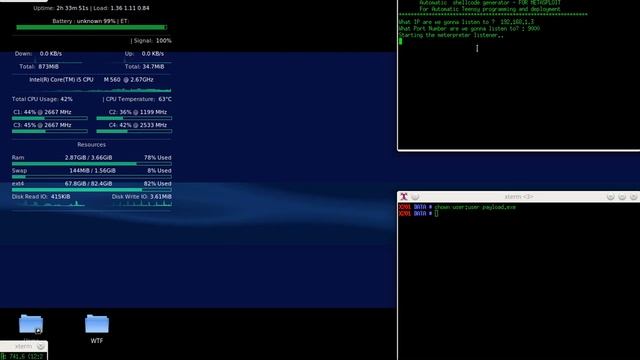Click the ext4 disk usage bar
Viewport: 640px width, 360px height.
[91, 190]
